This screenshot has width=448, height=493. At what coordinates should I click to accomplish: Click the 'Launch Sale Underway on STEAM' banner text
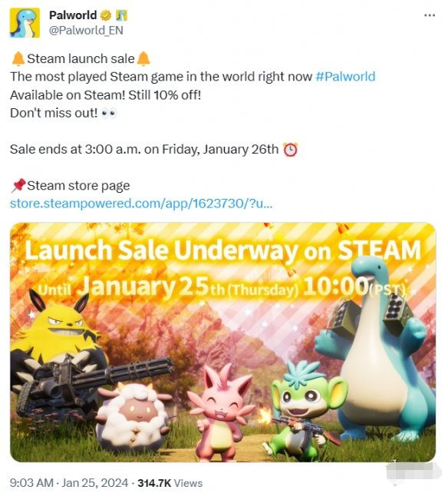pos(222,250)
